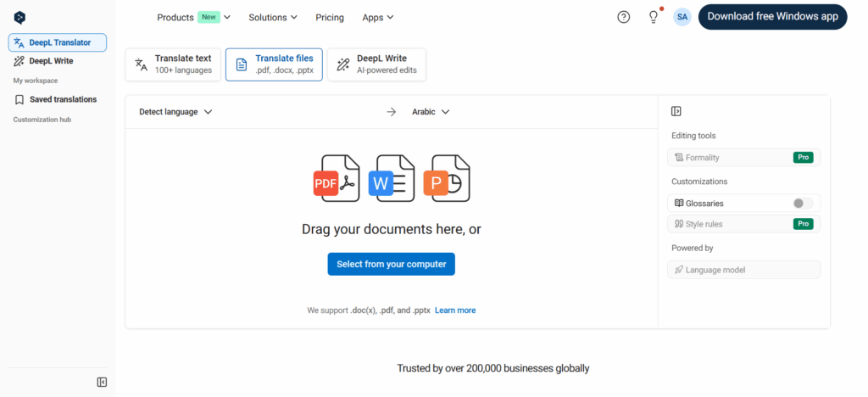The width and height of the screenshot is (868, 397).
Task: Expand the Solutions menu
Action: point(273,17)
